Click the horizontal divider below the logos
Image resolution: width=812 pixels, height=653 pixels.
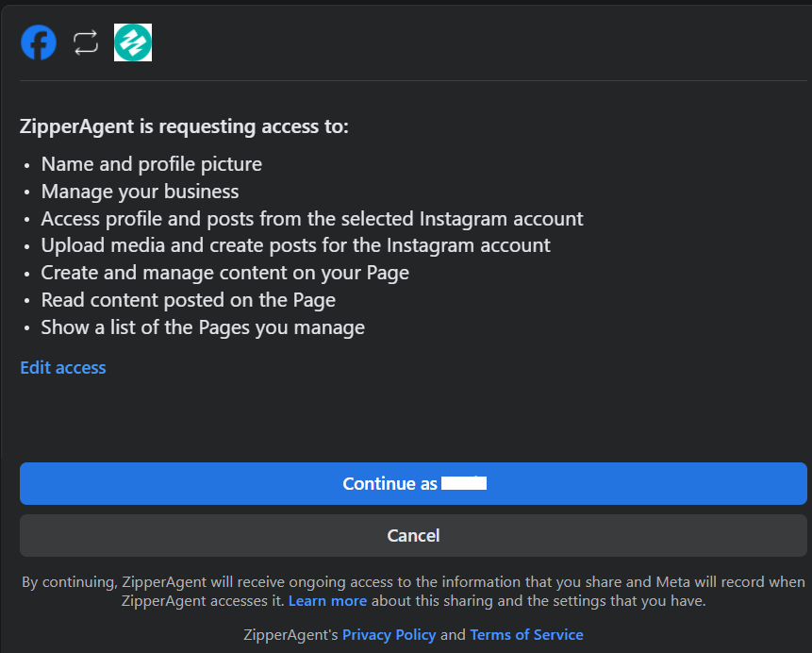click(413, 81)
